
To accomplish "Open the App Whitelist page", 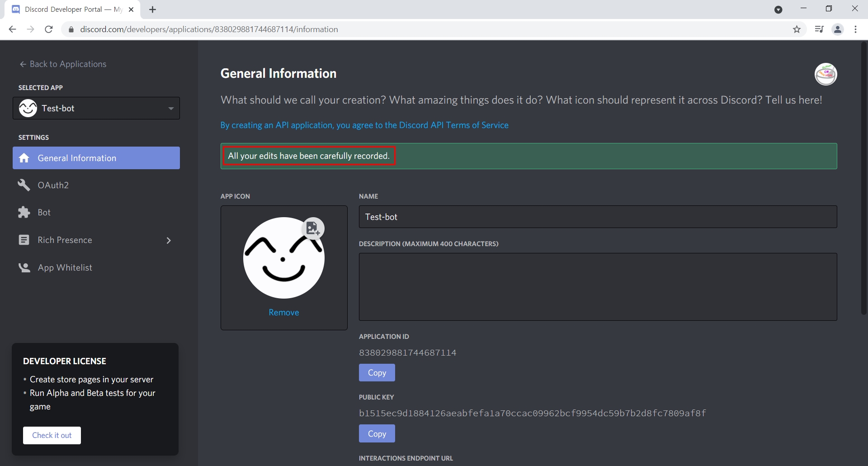I will click(96, 267).
